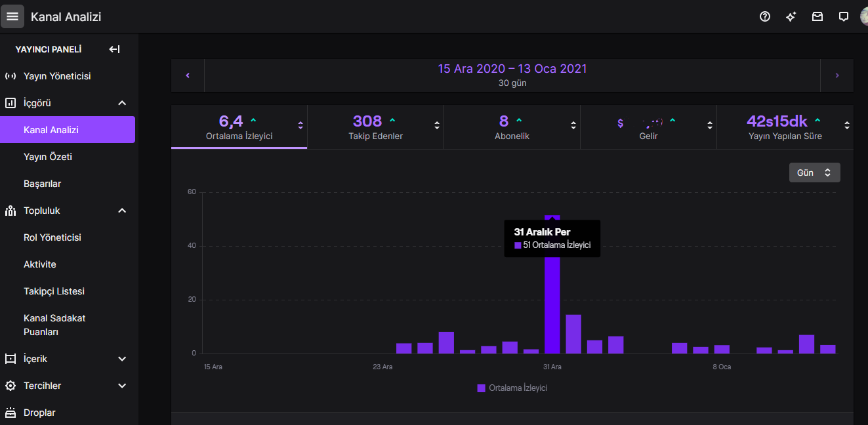The width and height of the screenshot is (868, 425).
Task: Open the inbox envelope icon
Action: (817, 16)
